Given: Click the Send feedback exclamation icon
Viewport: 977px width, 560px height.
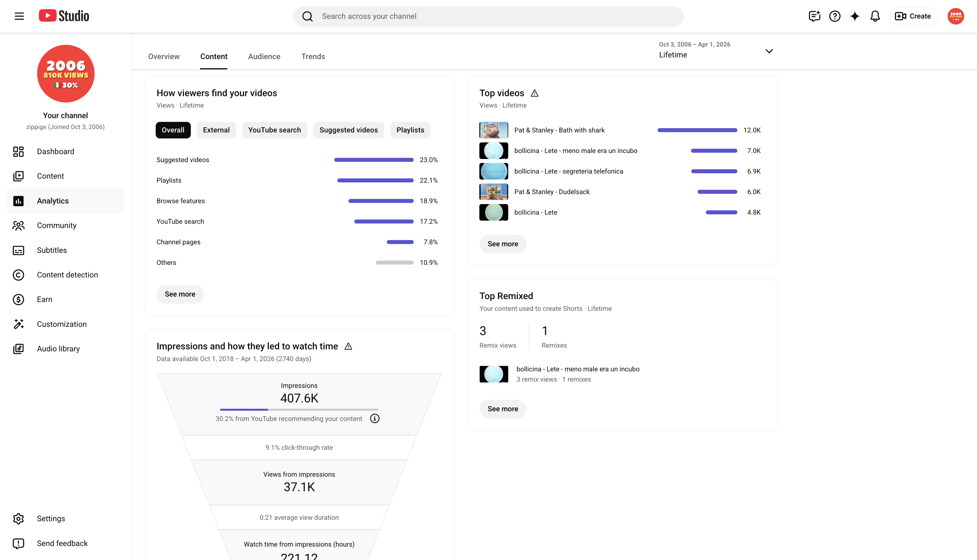Looking at the screenshot, I should click(x=19, y=543).
